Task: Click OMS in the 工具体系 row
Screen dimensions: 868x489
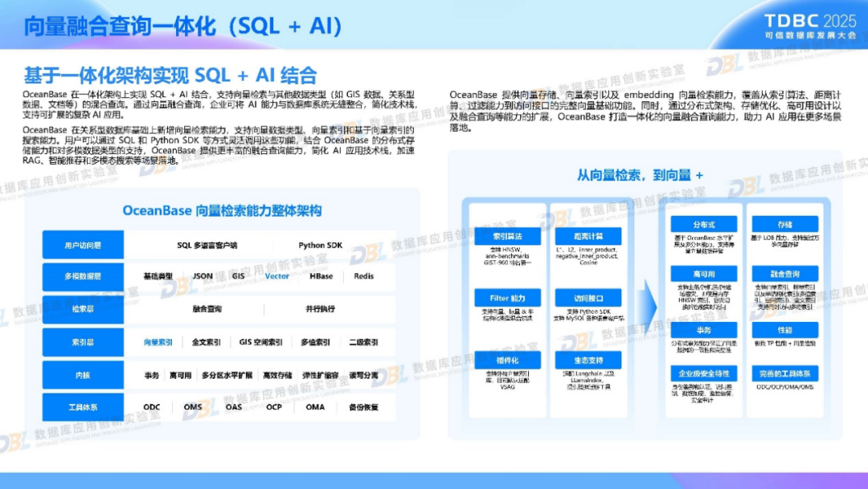Action: [x=193, y=407]
